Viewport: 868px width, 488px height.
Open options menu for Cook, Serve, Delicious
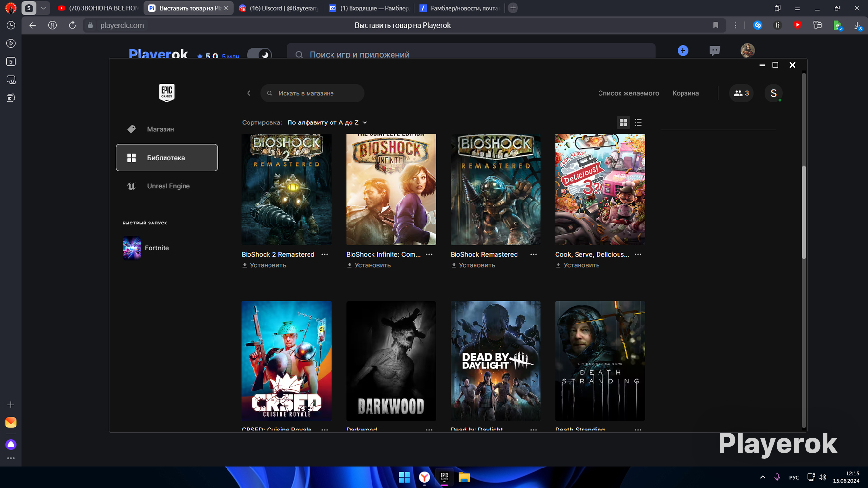pyautogui.click(x=638, y=254)
